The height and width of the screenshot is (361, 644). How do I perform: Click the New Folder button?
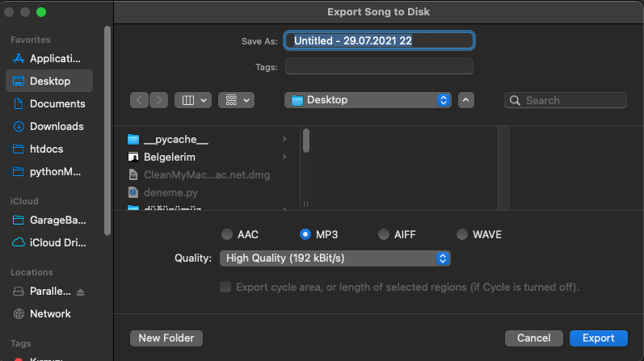point(166,338)
